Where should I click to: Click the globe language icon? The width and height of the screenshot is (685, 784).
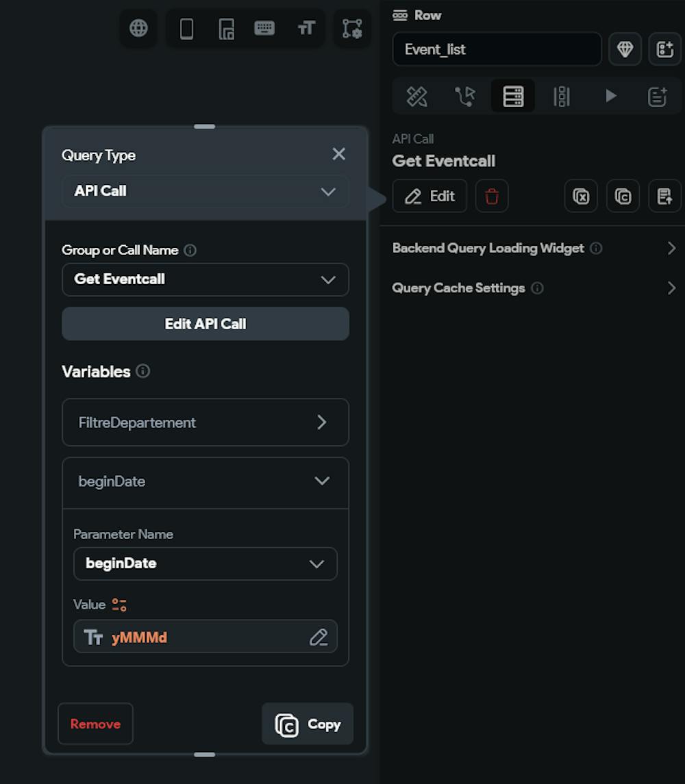[138, 28]
